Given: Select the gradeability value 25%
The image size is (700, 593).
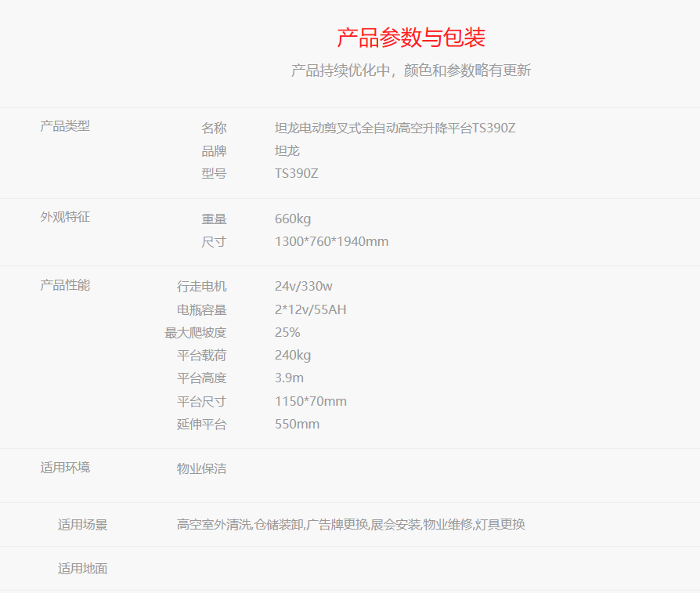Looking at the screenshot, I should [x=287, y=333].
